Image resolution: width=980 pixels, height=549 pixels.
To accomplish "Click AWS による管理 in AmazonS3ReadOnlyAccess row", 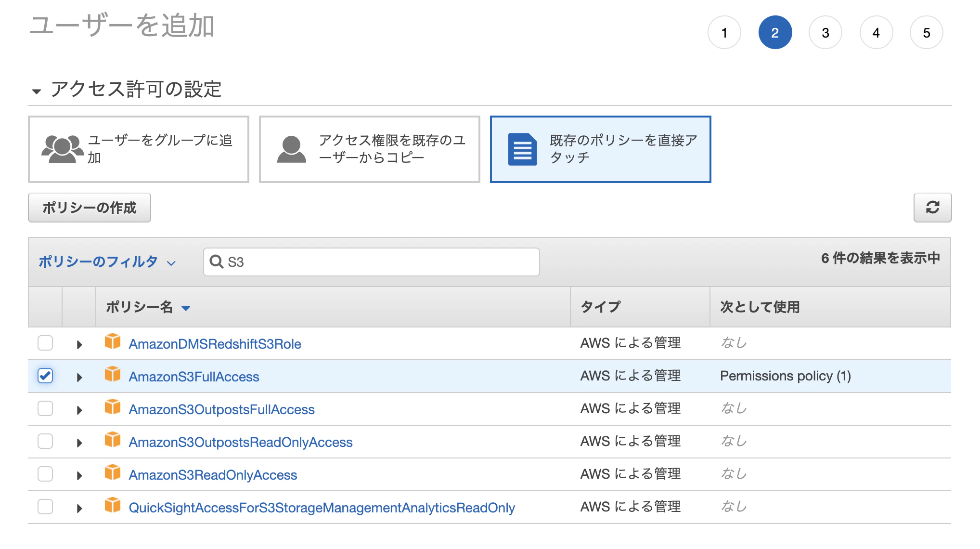I will coord(631,474).
